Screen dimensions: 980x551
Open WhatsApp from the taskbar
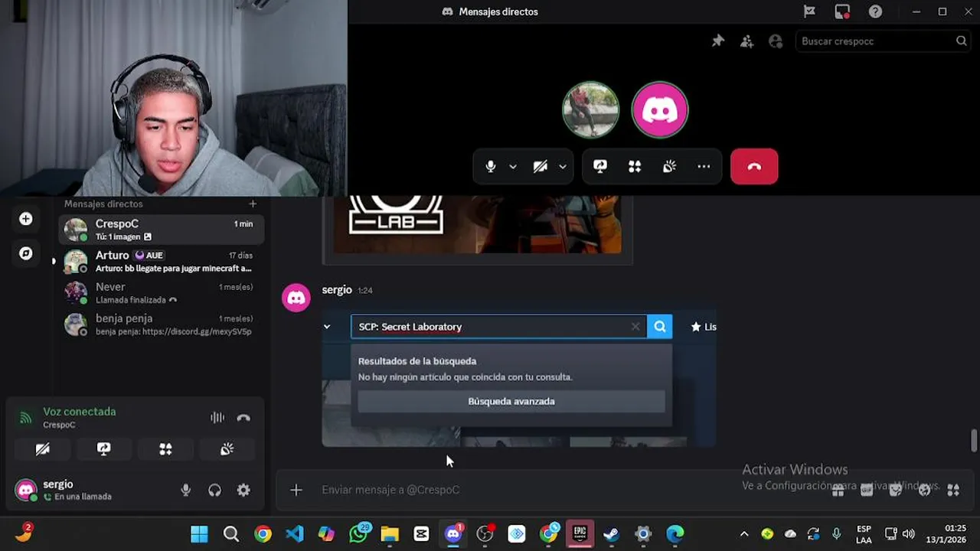point(358,534)
